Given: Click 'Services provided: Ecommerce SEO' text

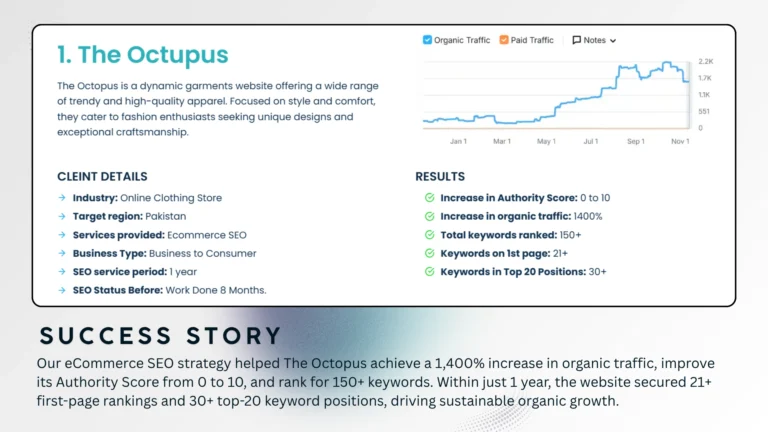Looking at the screenshot, I should pyautogui.click(x=160, y=235).
